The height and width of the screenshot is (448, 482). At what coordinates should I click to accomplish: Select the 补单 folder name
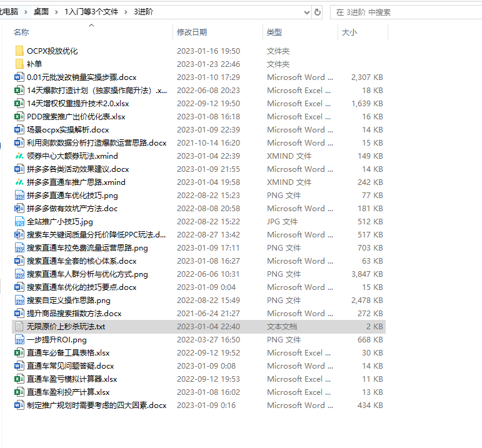click(x=34, y=64)
